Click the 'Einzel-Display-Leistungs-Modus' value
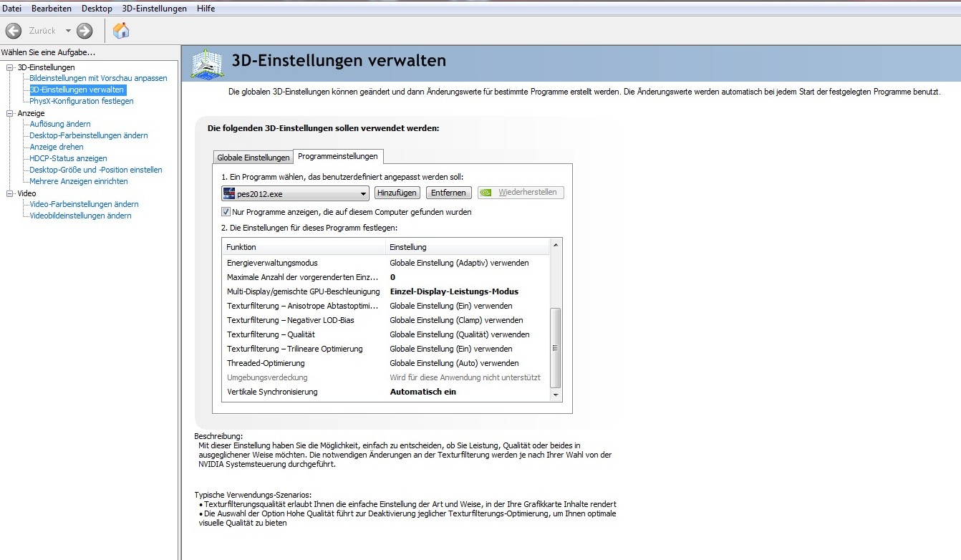The width and height of the screenshot is (961, 560). [x=454, y=291]
